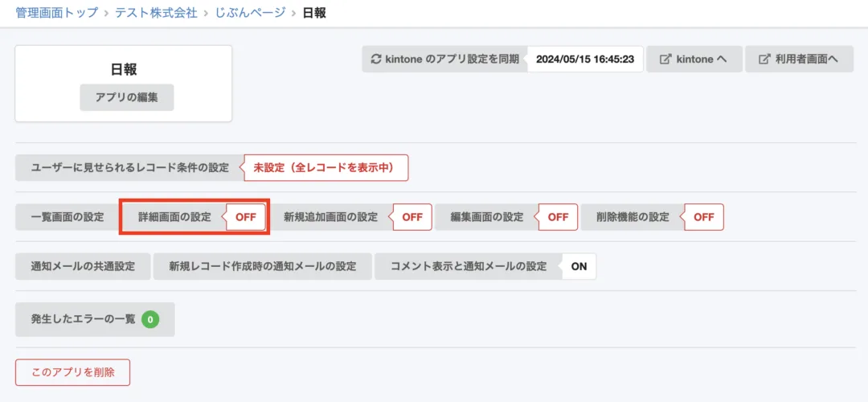Click OFF badge next to 削除機能の設定
The image size is (868, 402).
click(704, 217)
